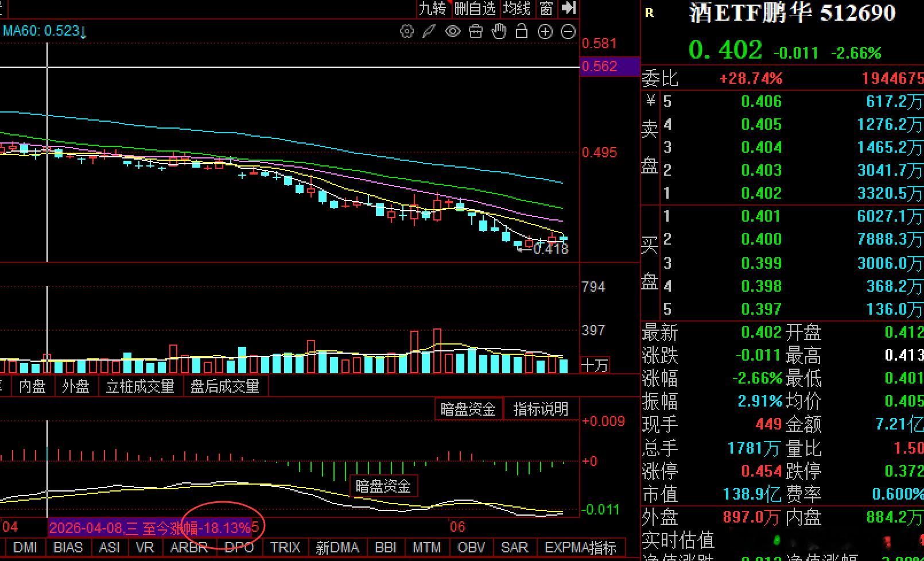This screenshot has height=561, width=924.
Task: Select the TRIX indicator tab
Action: pyautogui.click(x=285, y=547)
